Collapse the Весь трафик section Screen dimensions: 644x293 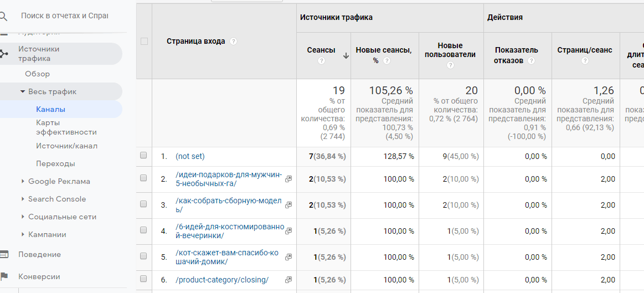(23, 92)
